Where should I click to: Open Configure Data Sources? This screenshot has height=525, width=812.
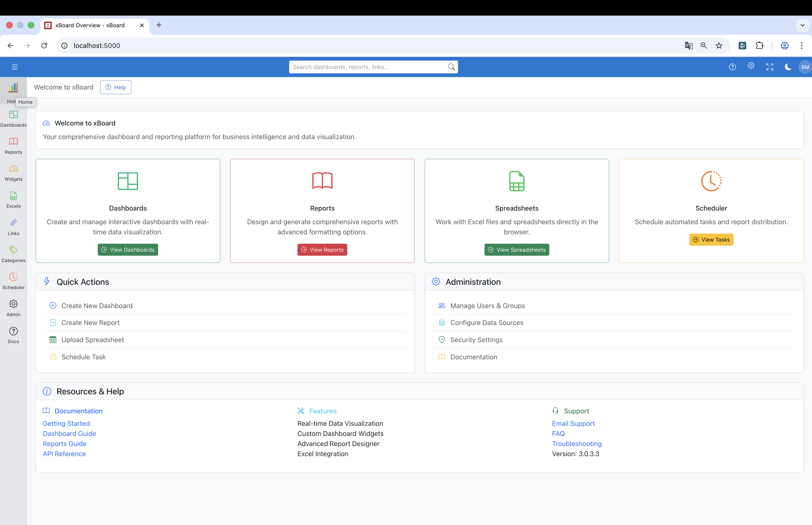[x=614, y=322]
